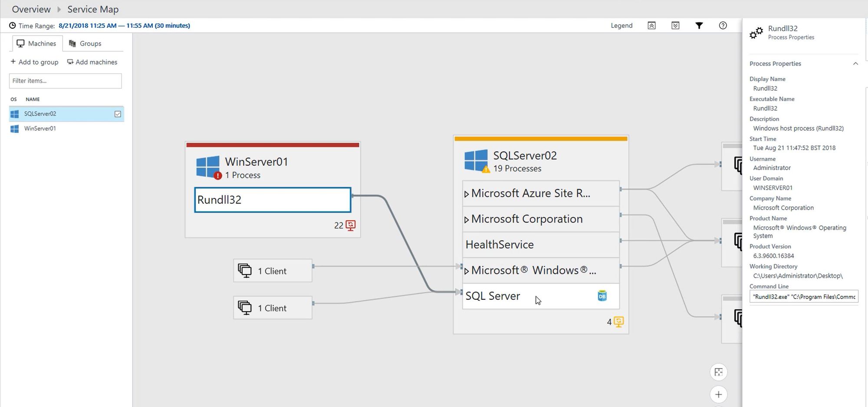
Task: Collapse the Process Properties section chevron
Action: point(855,64)
